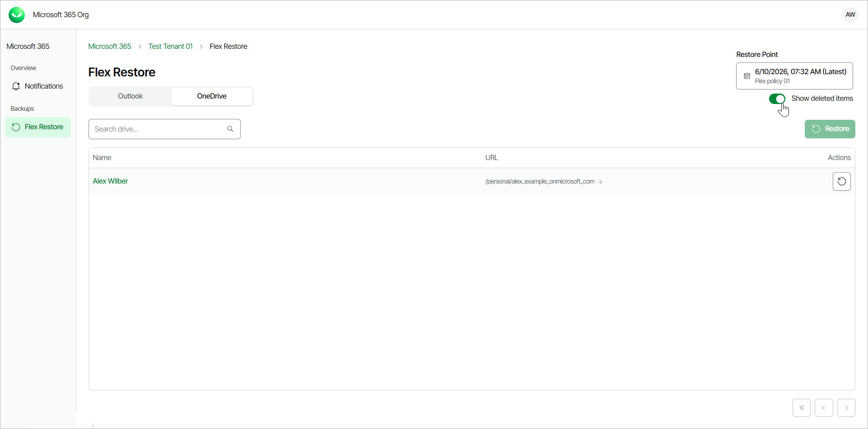
Task: Click the green app logo icon
Action: (x=17, y=15)
